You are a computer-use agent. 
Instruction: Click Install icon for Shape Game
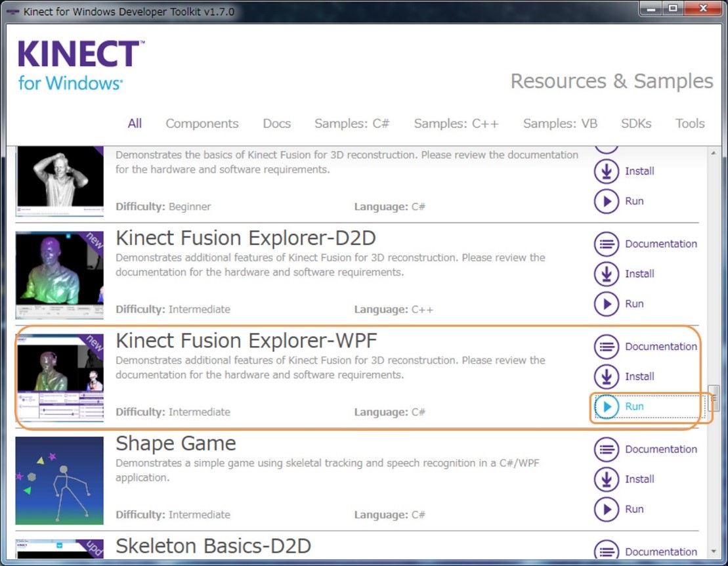click(x=607, y=479)
